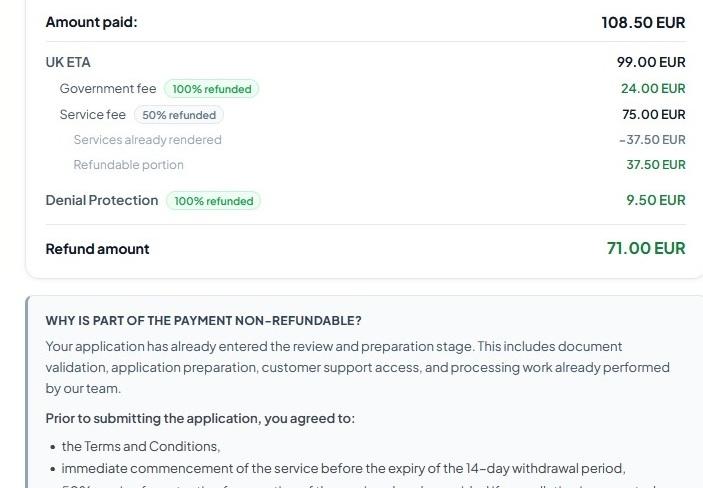Click the 37.50 EUR refundable amount
Image resolution: width=703 pixels, height=488 pixels.
[x=656, y=165]
